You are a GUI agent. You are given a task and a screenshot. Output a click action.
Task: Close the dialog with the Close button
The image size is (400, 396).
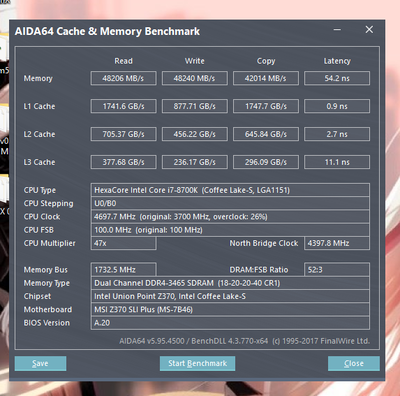pyautogui.click(x=354, y=363)
